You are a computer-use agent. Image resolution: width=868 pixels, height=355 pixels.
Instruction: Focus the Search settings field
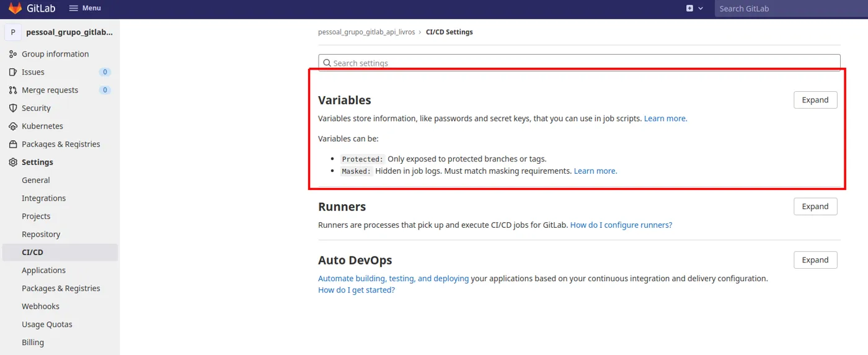click(579, 63)
